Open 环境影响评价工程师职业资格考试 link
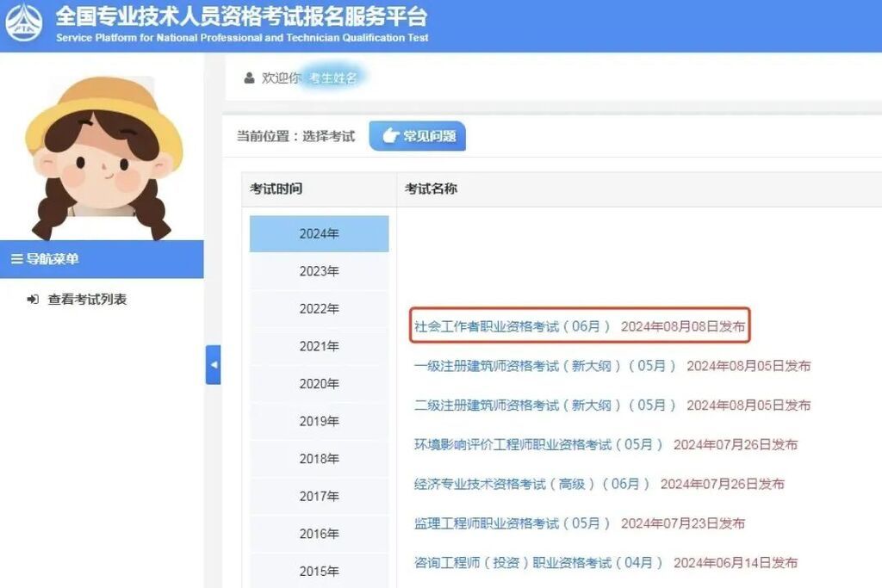 coord(538,445)
